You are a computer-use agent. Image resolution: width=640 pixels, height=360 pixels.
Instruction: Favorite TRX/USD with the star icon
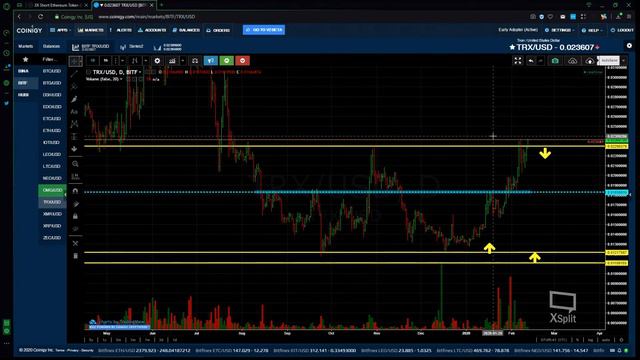coord(512,47)
